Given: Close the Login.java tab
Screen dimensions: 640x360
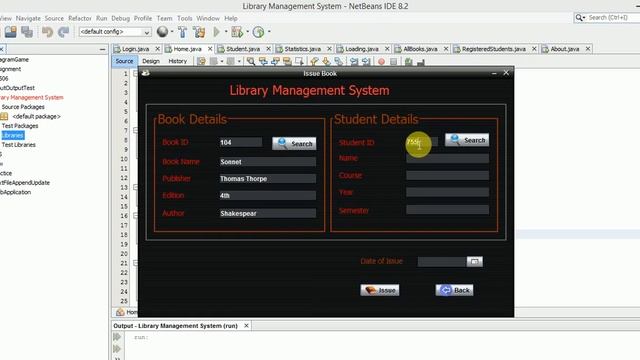Looking at the screenshot, I should pyautogui.click(x=158, y=49).
